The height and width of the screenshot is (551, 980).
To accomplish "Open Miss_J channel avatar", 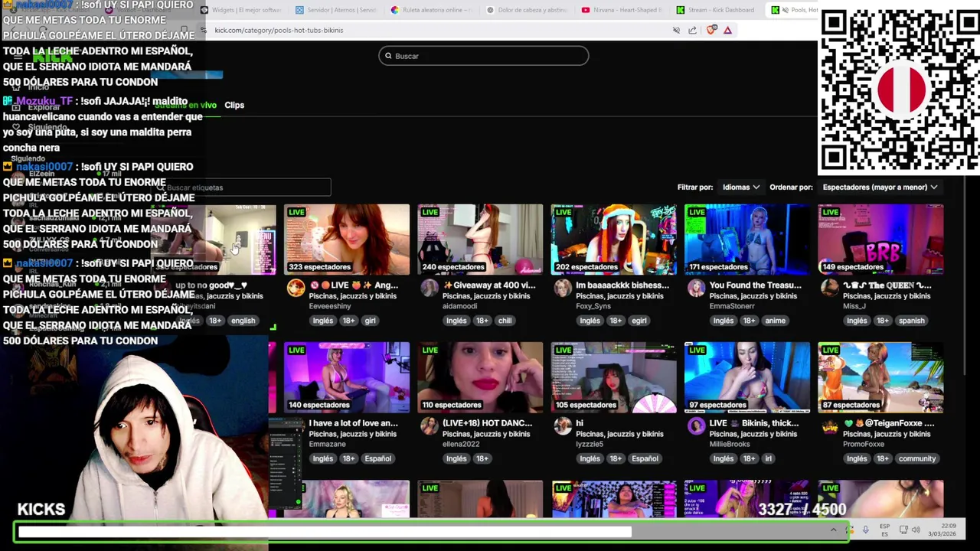I will coord(829,288).
